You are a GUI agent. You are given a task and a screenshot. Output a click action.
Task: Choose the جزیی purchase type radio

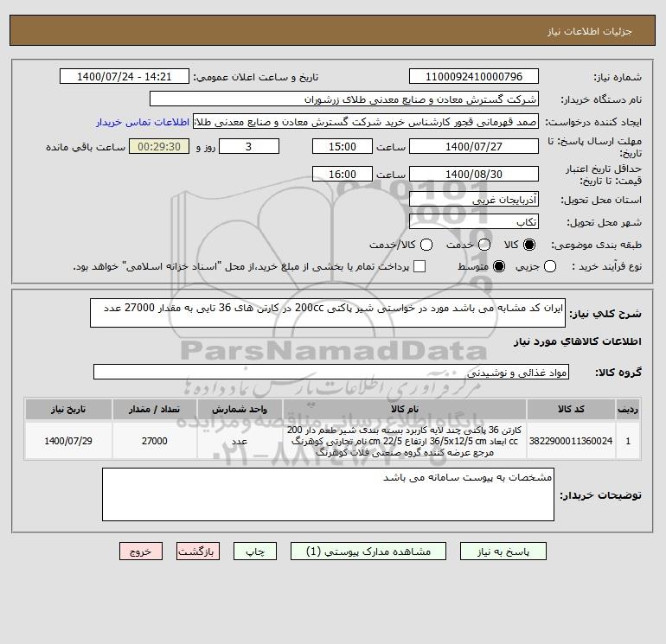[550, 266]
